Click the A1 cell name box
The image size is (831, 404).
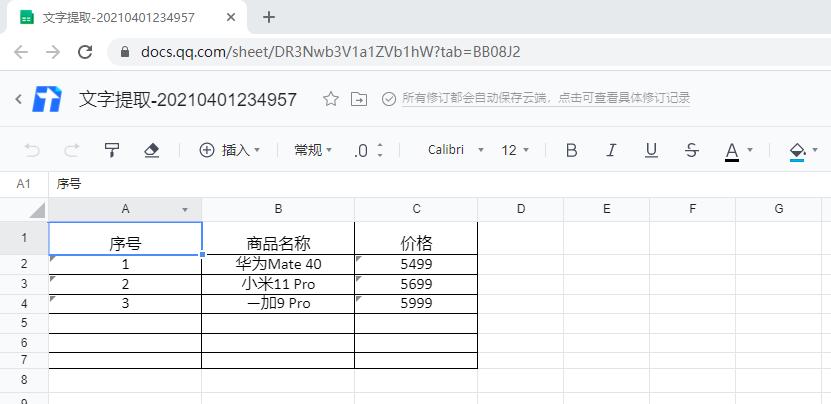tap(24, 184)
